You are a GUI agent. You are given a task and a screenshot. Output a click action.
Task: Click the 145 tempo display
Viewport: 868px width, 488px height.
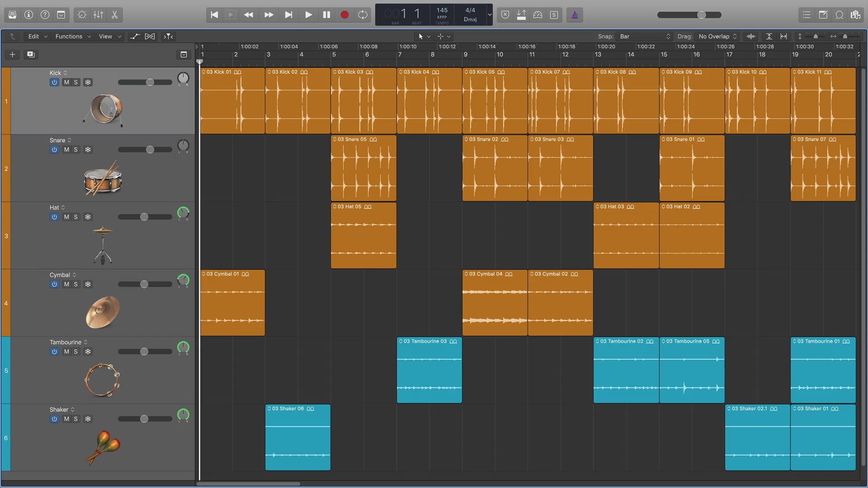pyautogui.click(x=442, y=10)
